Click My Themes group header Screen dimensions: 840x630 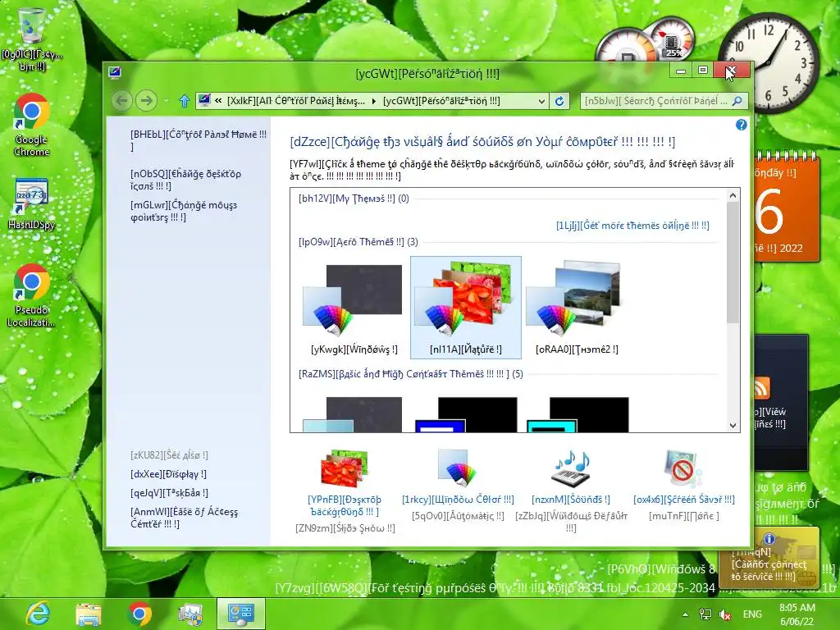tap(354, 199)
